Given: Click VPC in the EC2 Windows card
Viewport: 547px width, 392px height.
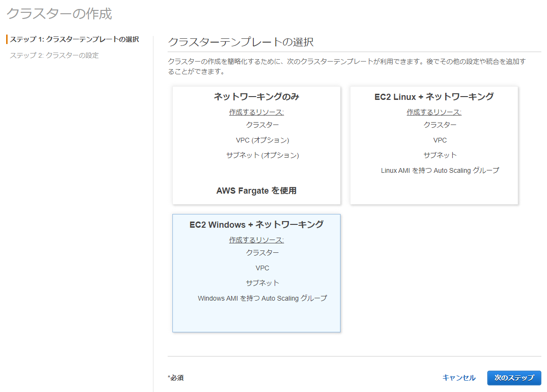Looking at the screenshot, I should pos(262,268).
